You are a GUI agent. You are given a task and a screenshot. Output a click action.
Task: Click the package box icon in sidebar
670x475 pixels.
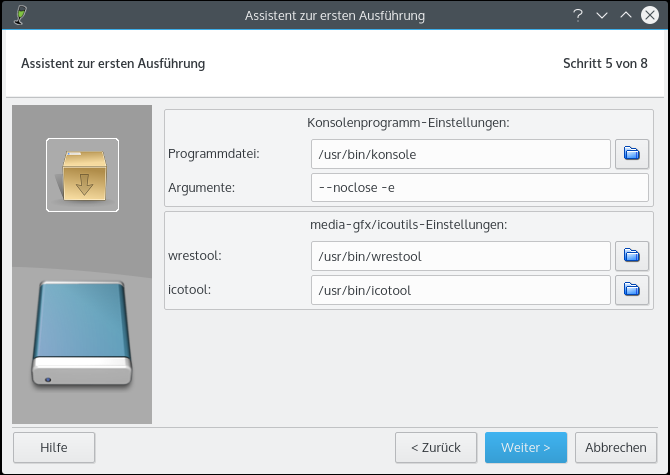click(x=82, y=175)
